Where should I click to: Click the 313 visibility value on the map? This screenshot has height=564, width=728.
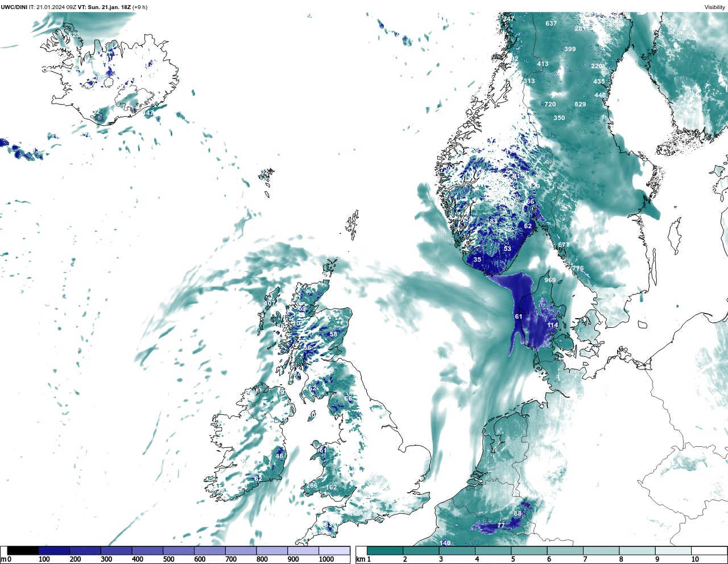pyautogui.click(x=529, y=81)
